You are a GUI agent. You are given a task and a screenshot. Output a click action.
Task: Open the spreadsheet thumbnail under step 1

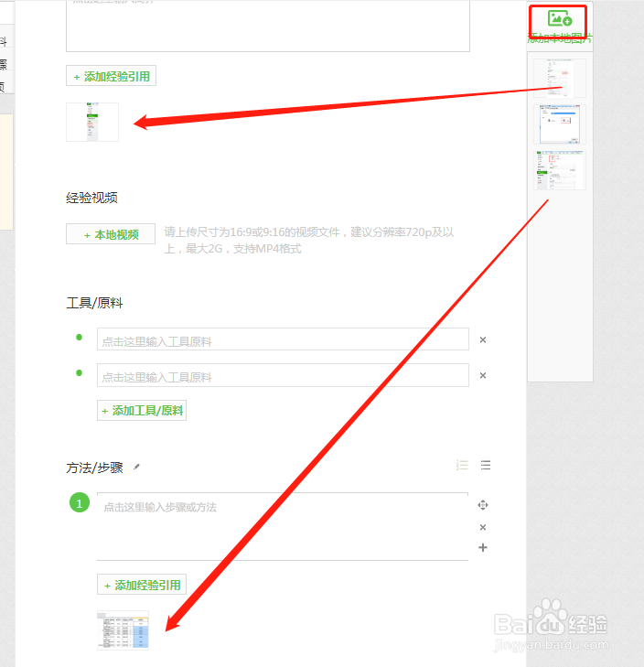pos(123,630)
